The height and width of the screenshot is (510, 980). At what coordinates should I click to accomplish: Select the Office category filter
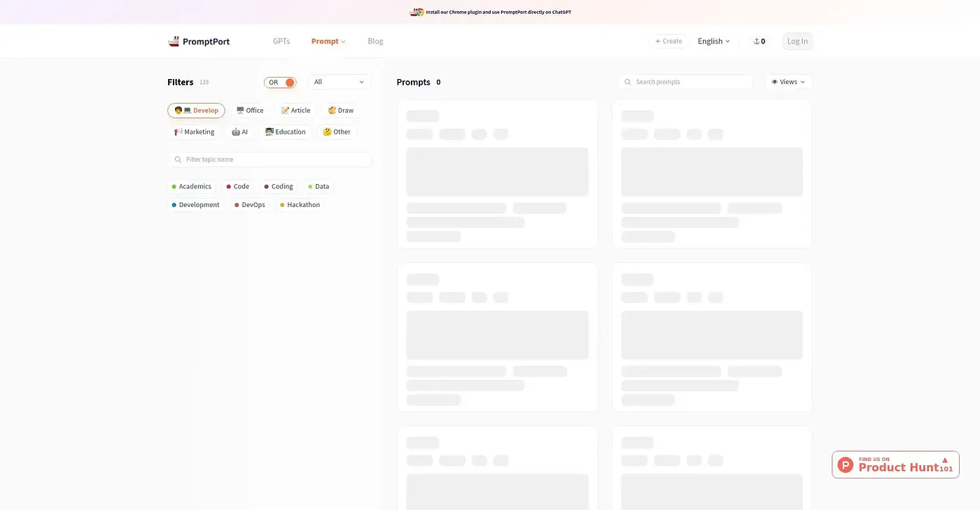[x=250, y=111]
